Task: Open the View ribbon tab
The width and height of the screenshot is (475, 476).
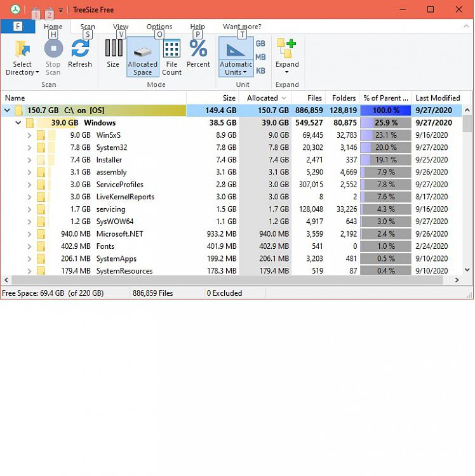Action: coord(121,27)
